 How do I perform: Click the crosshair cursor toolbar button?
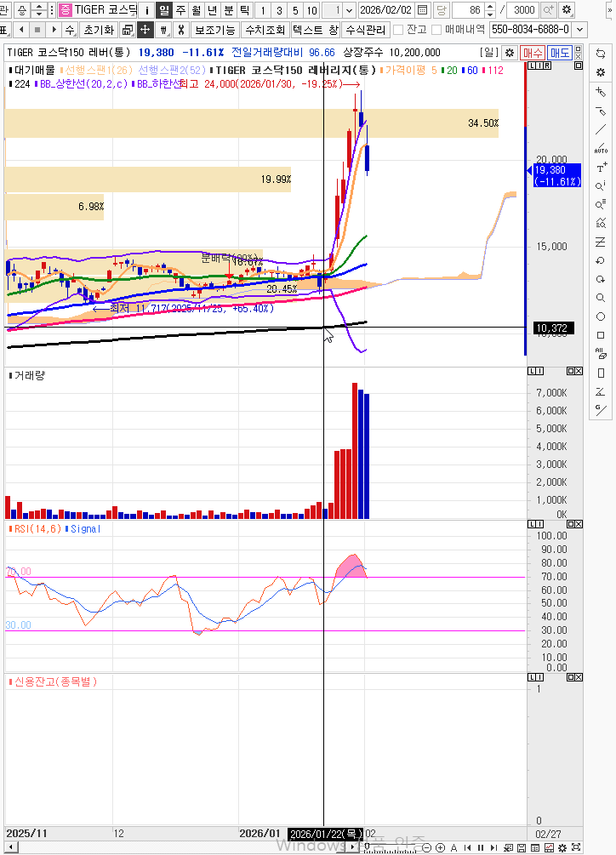pos(145,30)
